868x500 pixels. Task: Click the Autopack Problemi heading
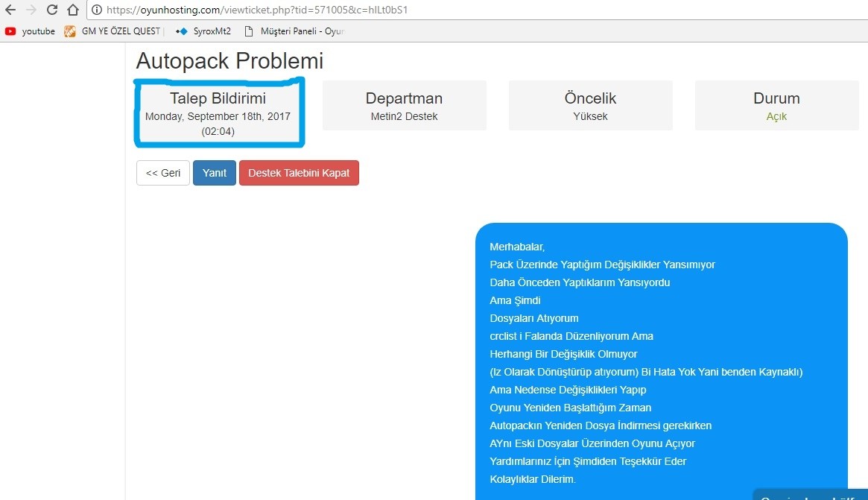pyautogui.click(x=229, y=61)
